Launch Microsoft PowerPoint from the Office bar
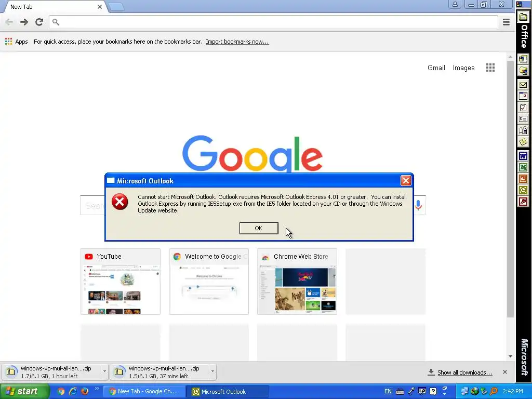This screenshot has height=399, width=532. [523, 179]
